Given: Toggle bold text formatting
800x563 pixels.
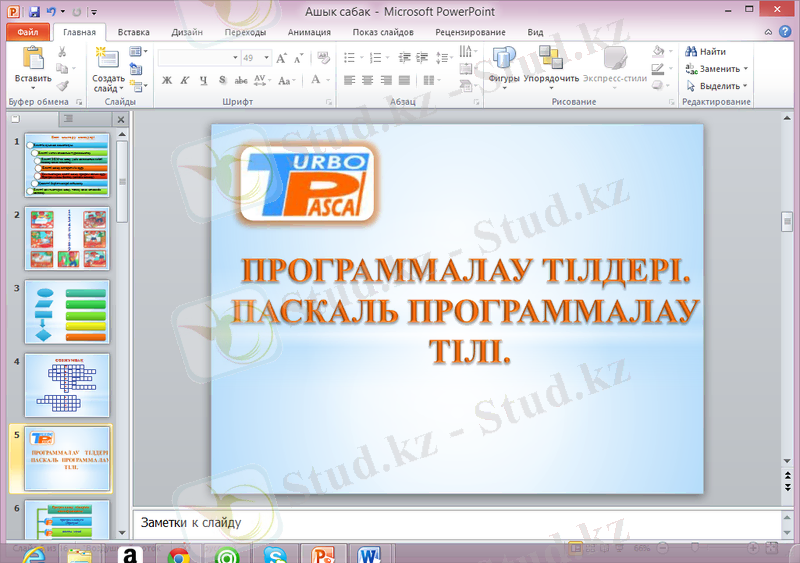Looking at the screenshot, I should coord(167,80).
